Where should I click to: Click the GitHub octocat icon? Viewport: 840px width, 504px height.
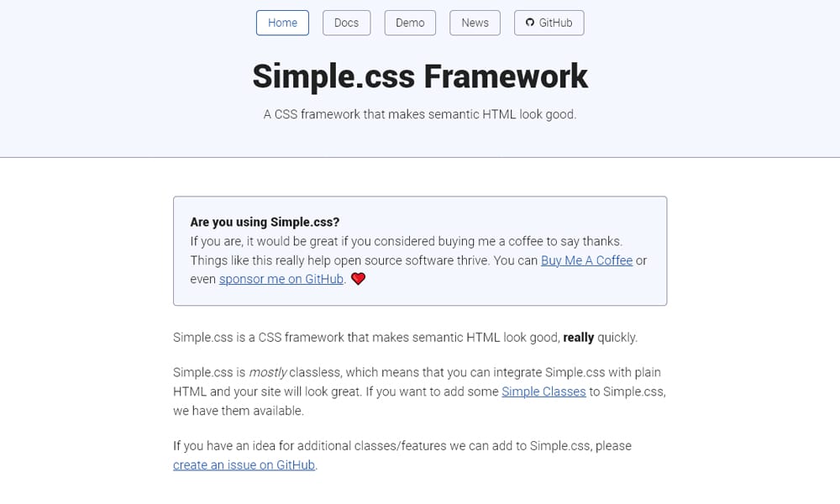tap(530, 23)
